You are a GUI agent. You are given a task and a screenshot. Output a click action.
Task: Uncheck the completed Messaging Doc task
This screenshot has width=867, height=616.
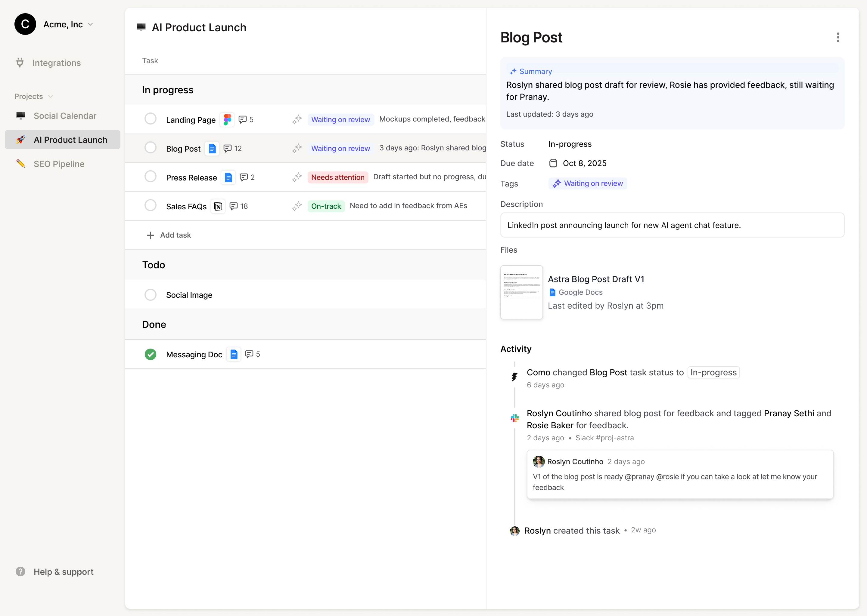pos(150,354)
